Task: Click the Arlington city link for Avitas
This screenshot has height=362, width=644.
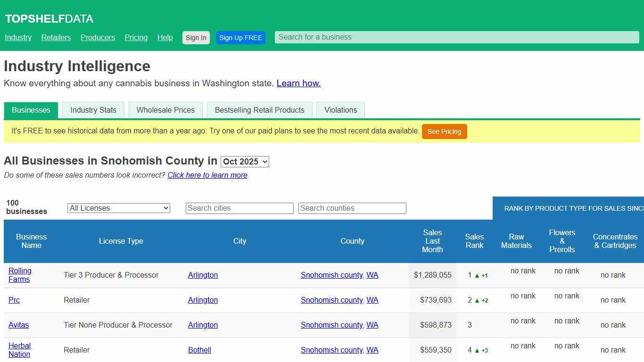Action: (203, 325)
